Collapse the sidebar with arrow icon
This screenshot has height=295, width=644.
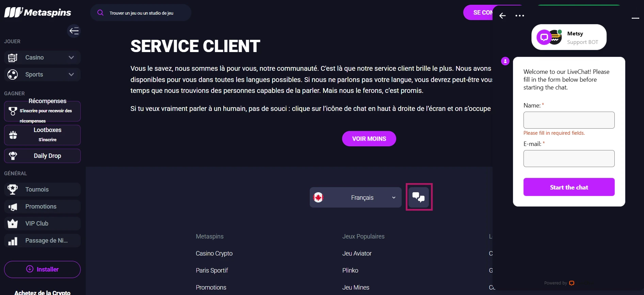tap(74, 31)
